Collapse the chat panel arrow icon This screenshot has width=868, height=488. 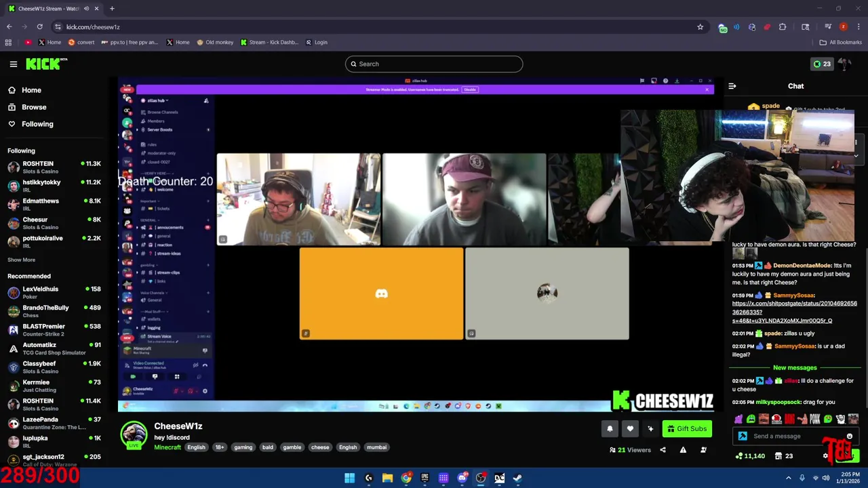tap(732, 86)
